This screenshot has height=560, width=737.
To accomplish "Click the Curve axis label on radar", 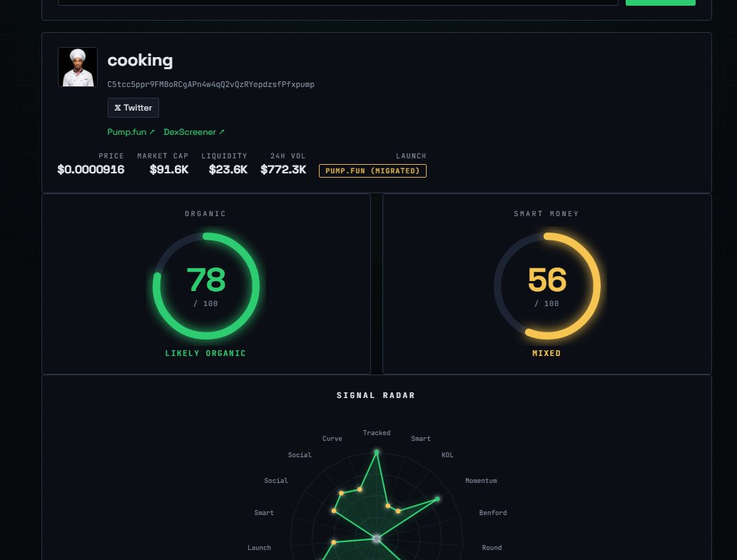I will pos(332,438).
